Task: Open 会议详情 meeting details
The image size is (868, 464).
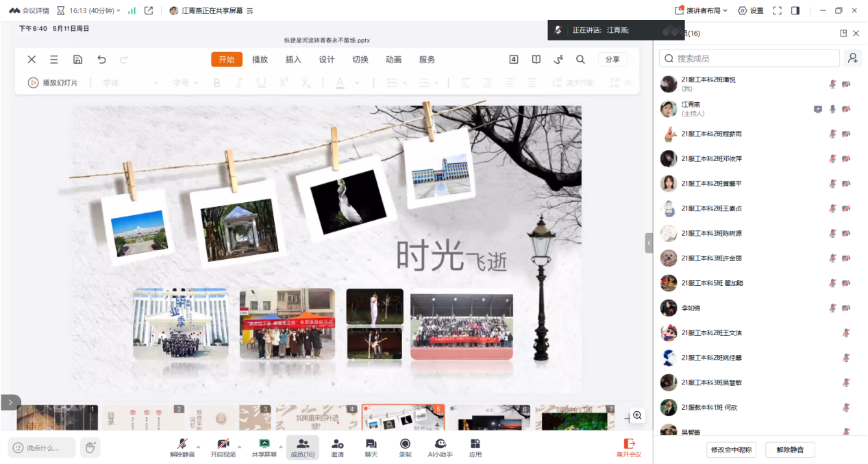Action: point(29,10)
